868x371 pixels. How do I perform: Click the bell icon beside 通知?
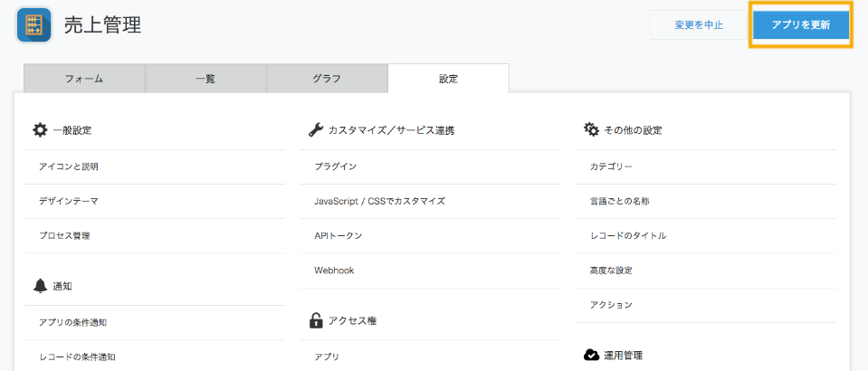pyautogui.click(x=40, y=286)
